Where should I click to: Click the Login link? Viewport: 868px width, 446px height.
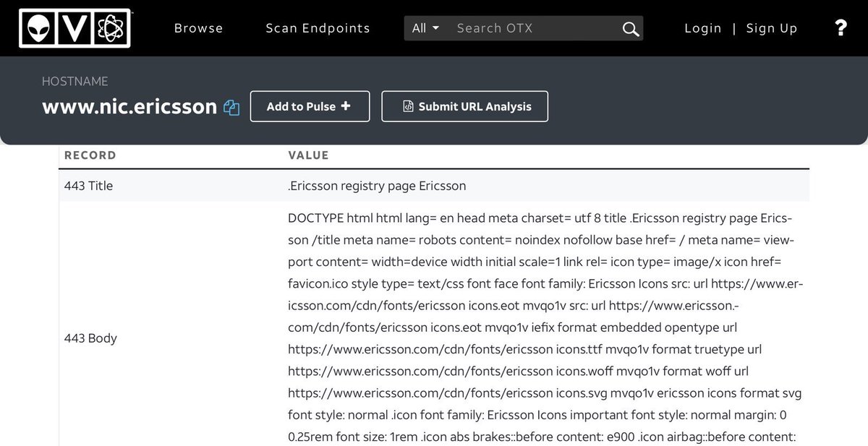tap(702, 28)
